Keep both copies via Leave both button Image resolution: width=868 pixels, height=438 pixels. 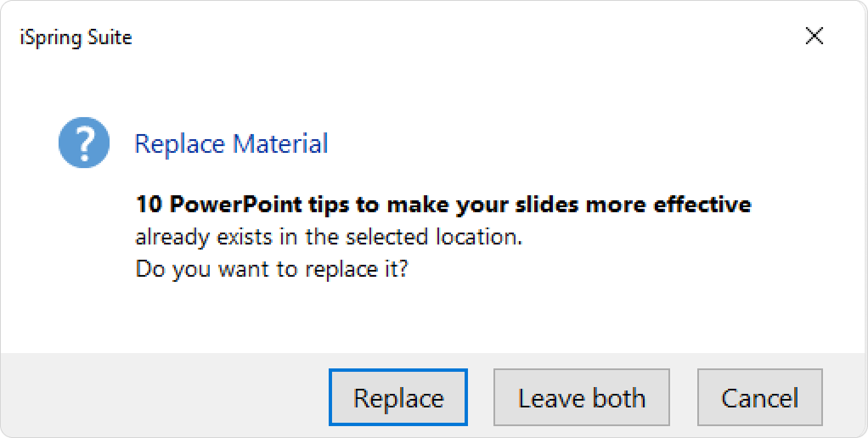[581, 397]
